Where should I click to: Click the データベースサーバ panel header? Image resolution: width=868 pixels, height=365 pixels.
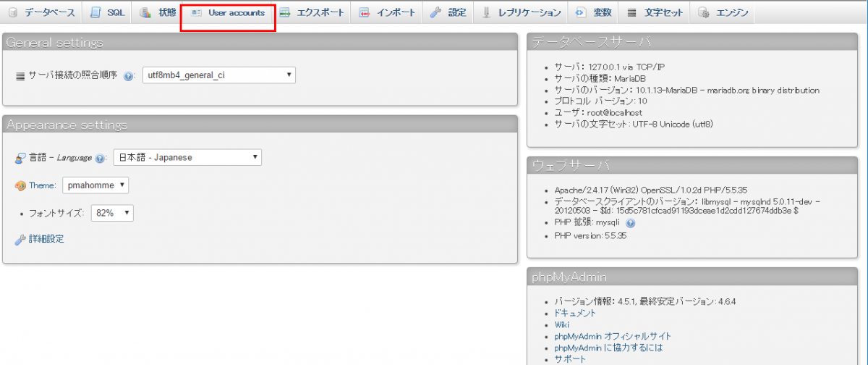[694, 42]
